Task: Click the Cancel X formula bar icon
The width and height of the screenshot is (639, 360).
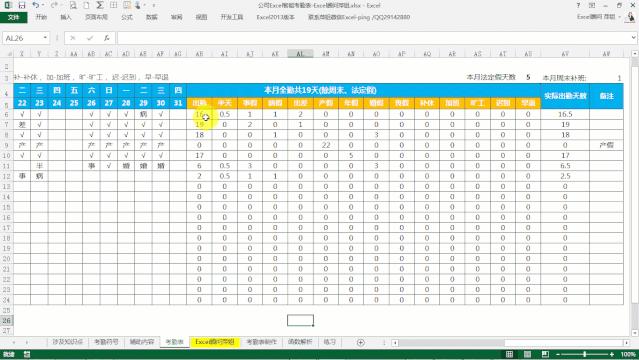Action: click(73, 38)
